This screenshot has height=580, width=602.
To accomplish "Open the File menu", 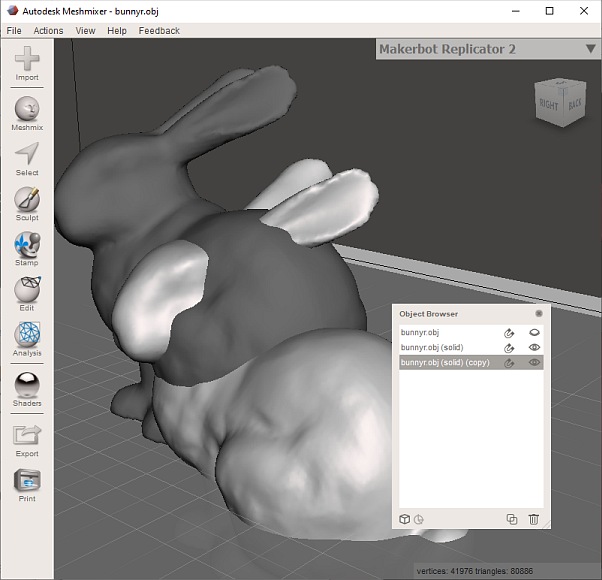I will click(x=14, y=31).
